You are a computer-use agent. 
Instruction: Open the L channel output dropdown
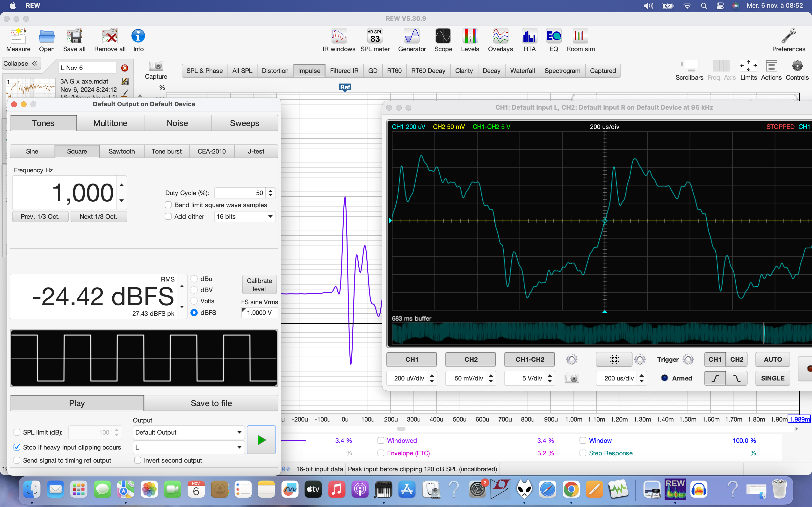[188, 447]
